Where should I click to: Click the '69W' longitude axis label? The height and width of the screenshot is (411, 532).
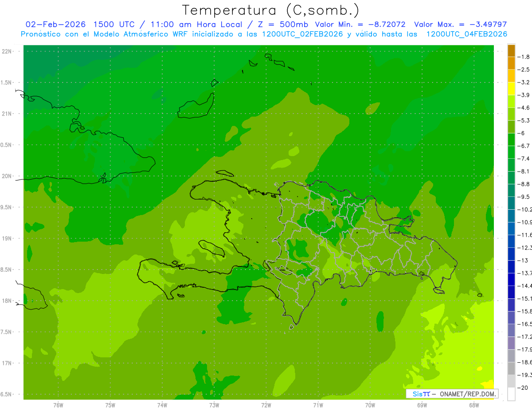pos(422,405)
